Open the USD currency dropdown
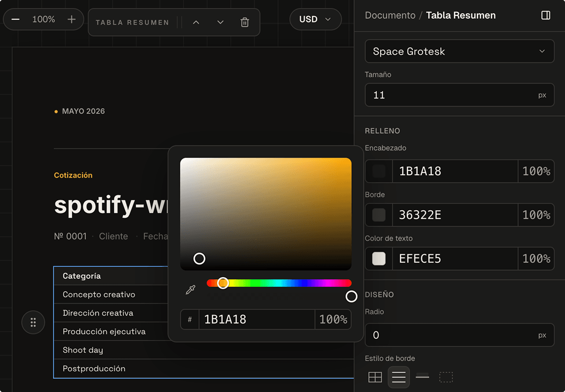This screenshot has width=565, height=392. click(x=315, y=19)
